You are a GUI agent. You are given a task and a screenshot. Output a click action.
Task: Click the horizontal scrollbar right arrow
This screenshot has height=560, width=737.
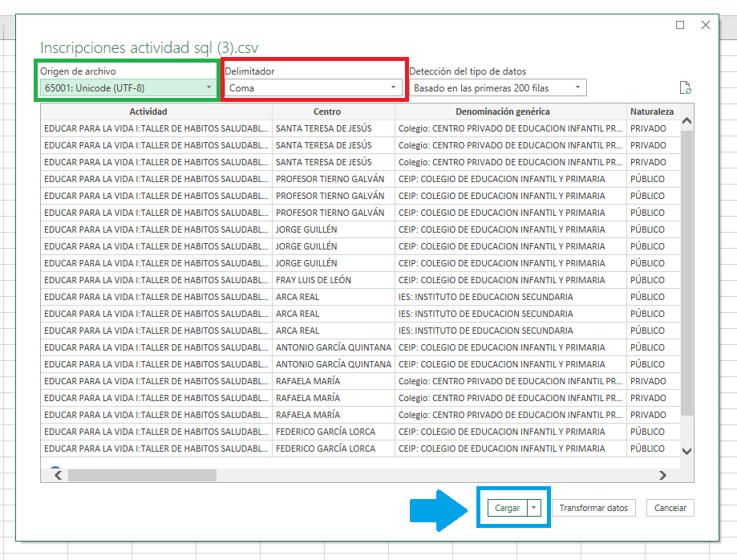(662, 476)
